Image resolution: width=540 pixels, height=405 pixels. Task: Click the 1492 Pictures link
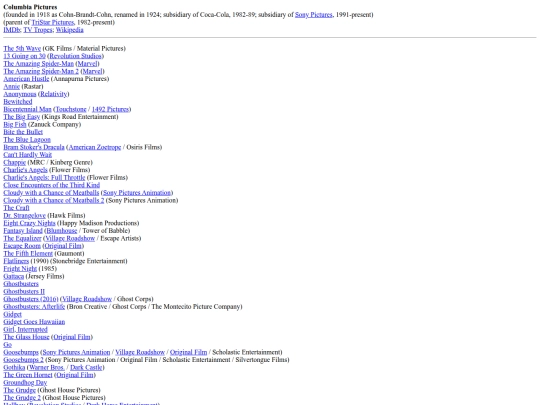pyautogui.click(x=110, y=109)
